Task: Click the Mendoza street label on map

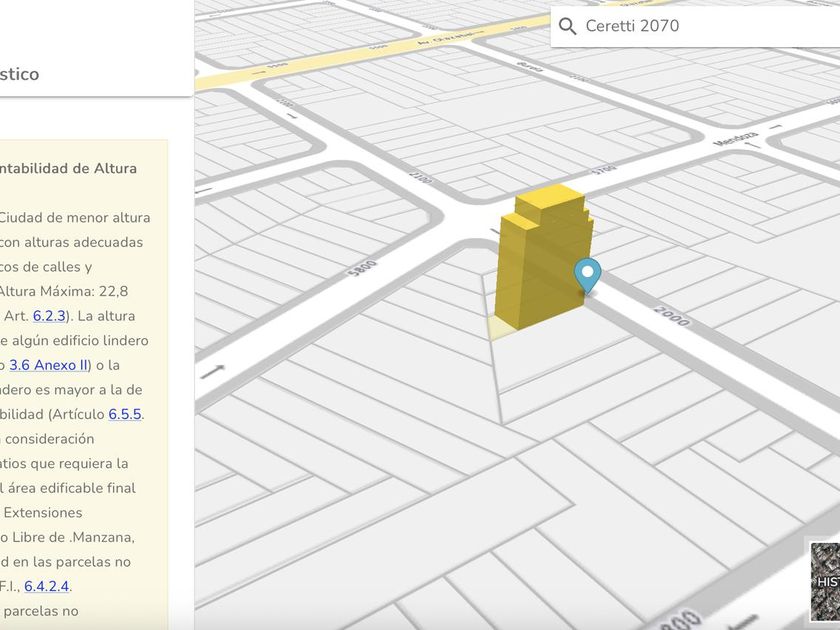Action: (x=736, y=137)
